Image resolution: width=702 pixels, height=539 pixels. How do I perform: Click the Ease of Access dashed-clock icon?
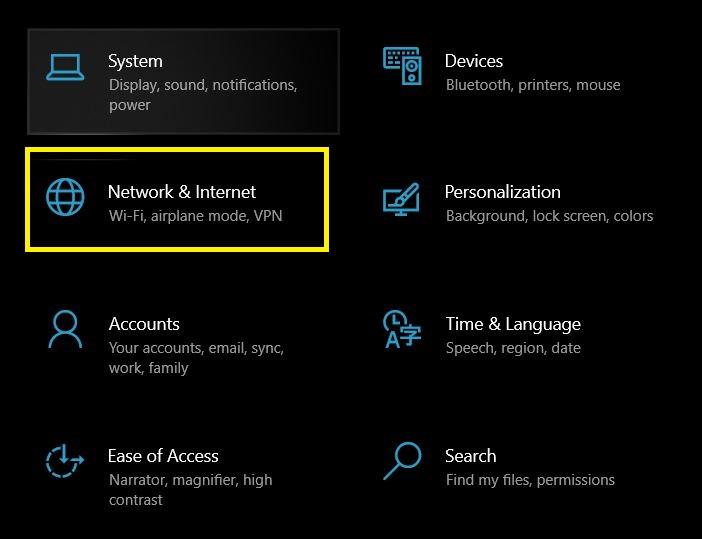click(65, 461)
